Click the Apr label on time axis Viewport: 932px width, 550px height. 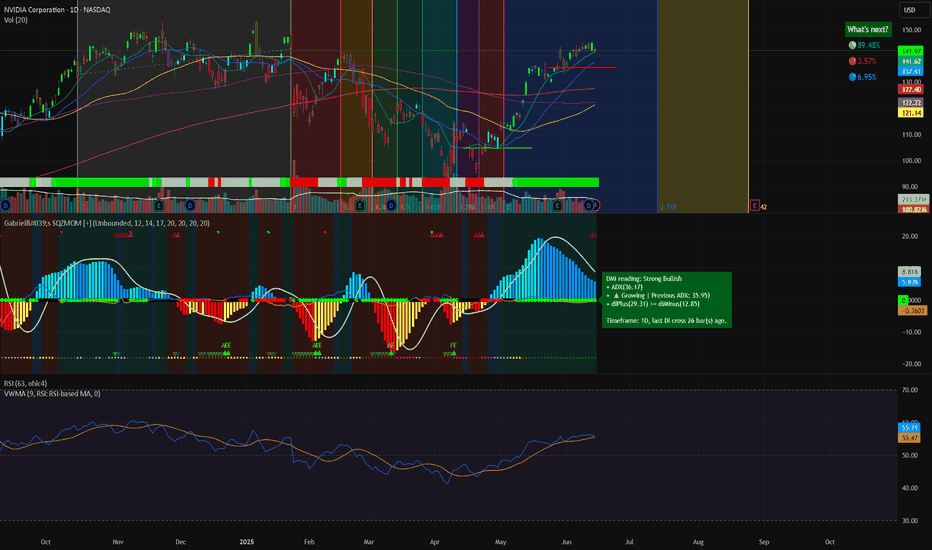click(x=434, y=542)
